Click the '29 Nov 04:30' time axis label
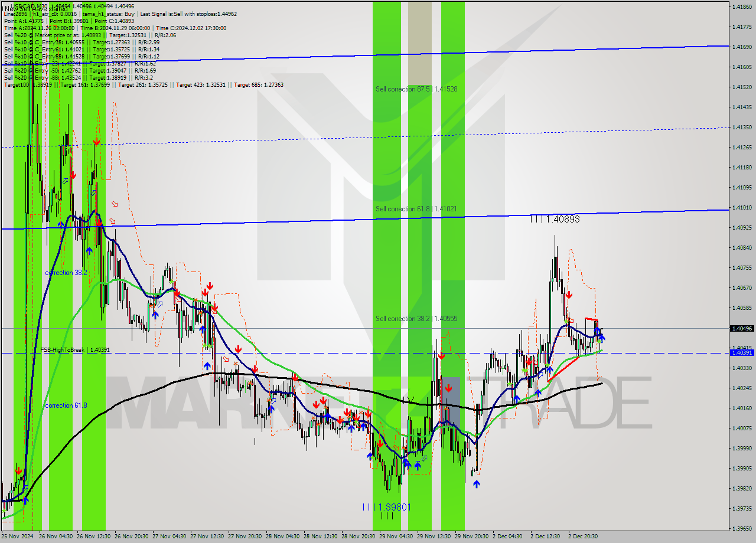Viewport: 756px width, 543px height. click(x=396, y=537)
